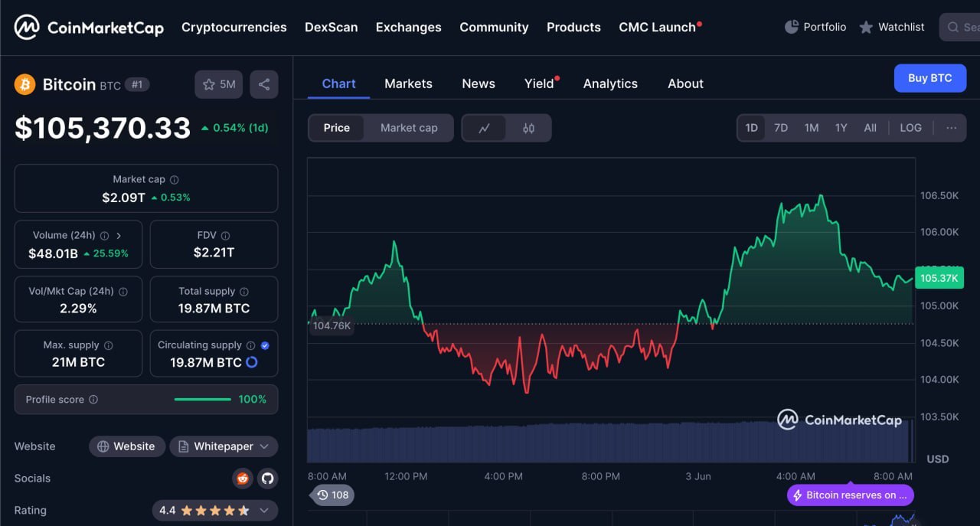This screenshot has height=526, width=980.
Task: Open the Reddit social link
Action: click(x=243, y=479)
